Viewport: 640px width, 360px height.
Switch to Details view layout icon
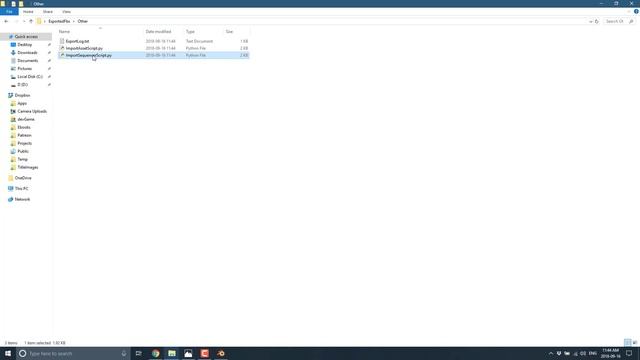click(627, 342)
